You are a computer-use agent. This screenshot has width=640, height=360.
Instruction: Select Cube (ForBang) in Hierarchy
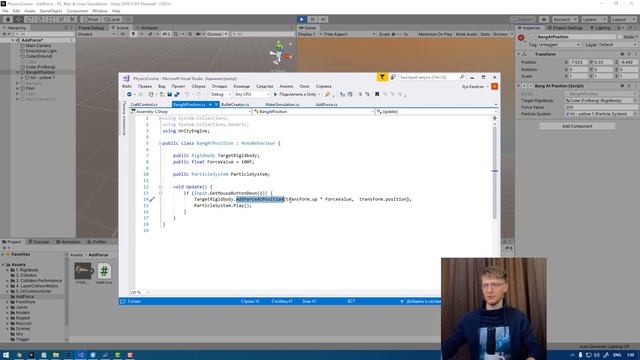click(x=40, y=67)
